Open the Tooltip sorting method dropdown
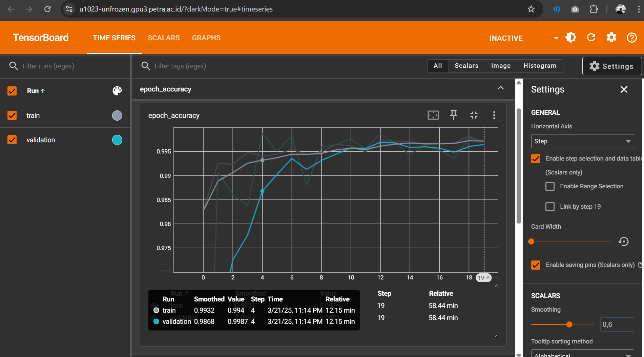This screenshot has height=357, width=644. point(582,353)
